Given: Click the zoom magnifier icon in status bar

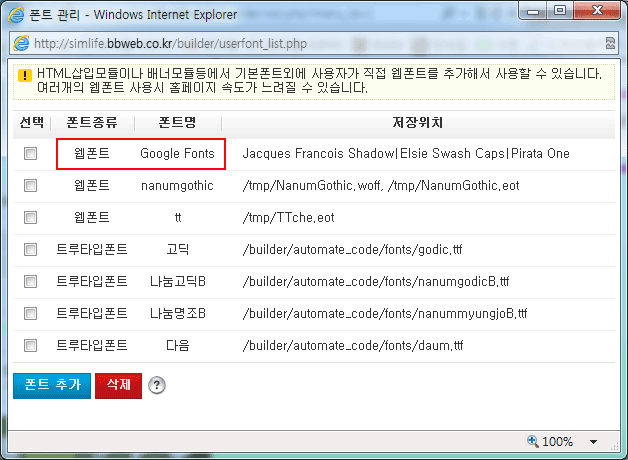Looking at the screenshot, I should click(x=533, y=441).
